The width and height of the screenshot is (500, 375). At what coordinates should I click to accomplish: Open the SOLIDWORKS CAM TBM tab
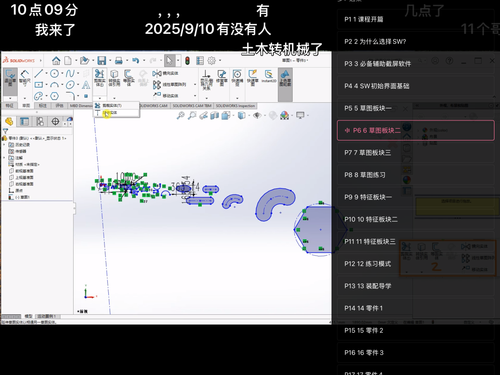pyautogui.click(x=192, y=106)
